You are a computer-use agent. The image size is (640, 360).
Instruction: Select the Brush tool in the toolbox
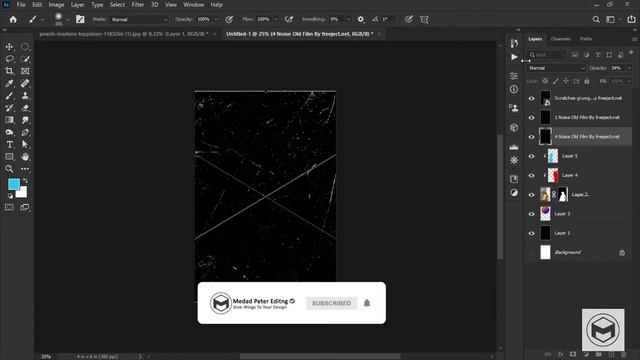(x=9, y=96)
